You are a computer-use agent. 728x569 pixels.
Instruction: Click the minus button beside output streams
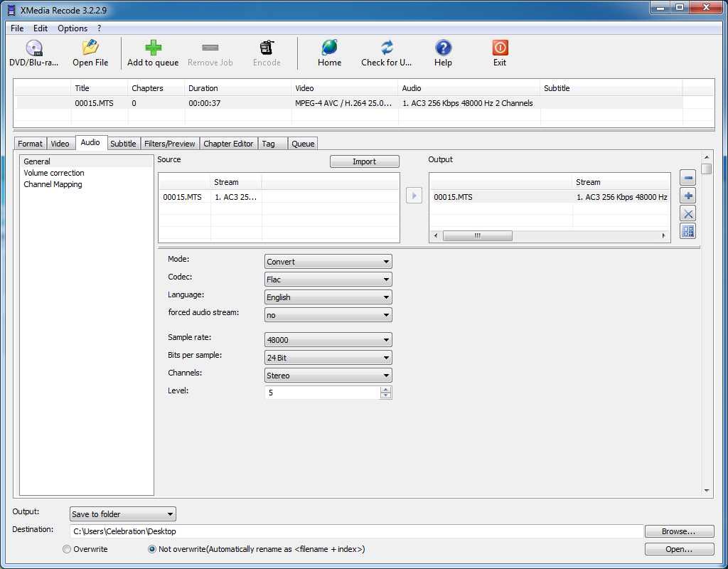687,178
